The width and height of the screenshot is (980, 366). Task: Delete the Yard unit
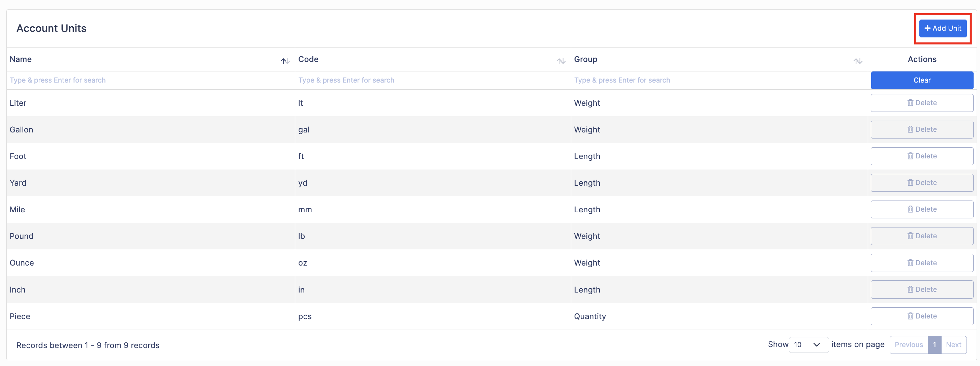coord(922,183)
